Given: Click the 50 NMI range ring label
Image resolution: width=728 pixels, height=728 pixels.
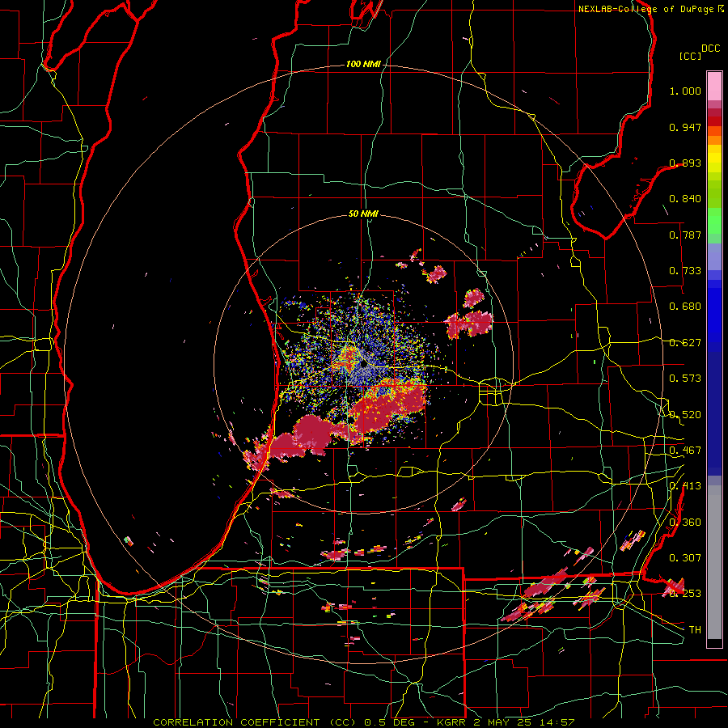Looking at the screenshot, I should 363,214.
